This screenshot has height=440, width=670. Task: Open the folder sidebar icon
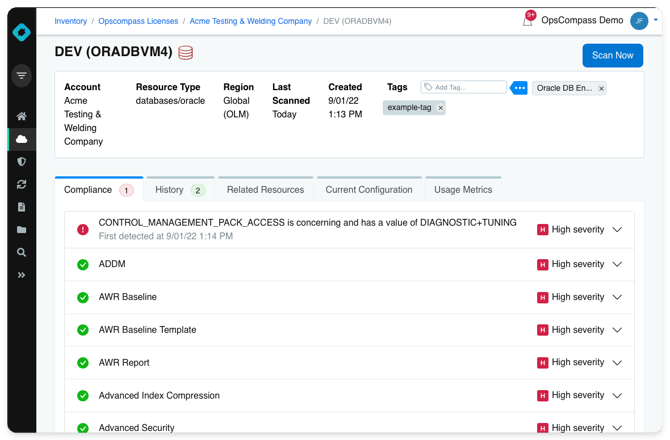[x=21, y=230]
